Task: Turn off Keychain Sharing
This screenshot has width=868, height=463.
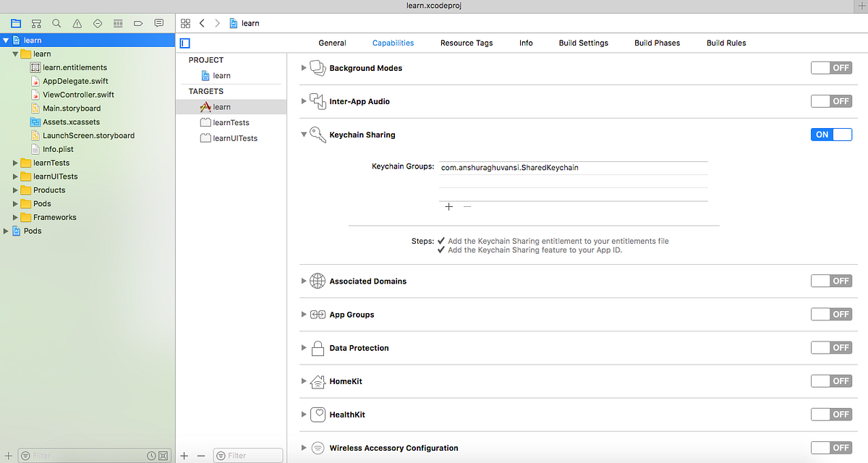Action: (831, 134)
